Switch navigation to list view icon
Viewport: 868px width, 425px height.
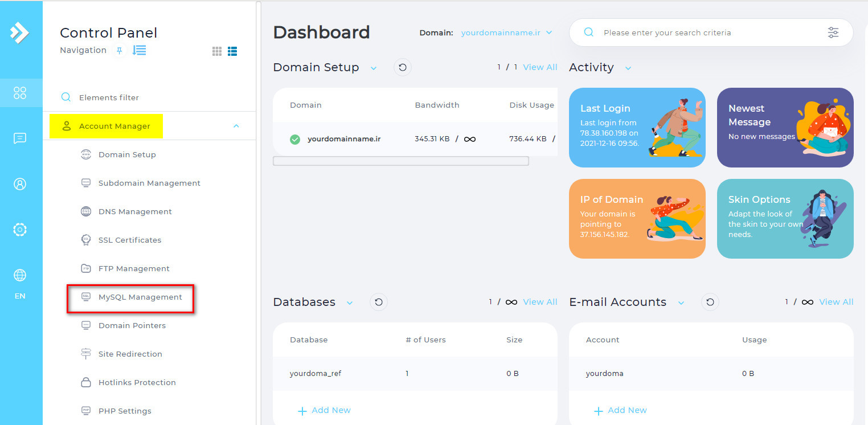[x=232, y=51]
